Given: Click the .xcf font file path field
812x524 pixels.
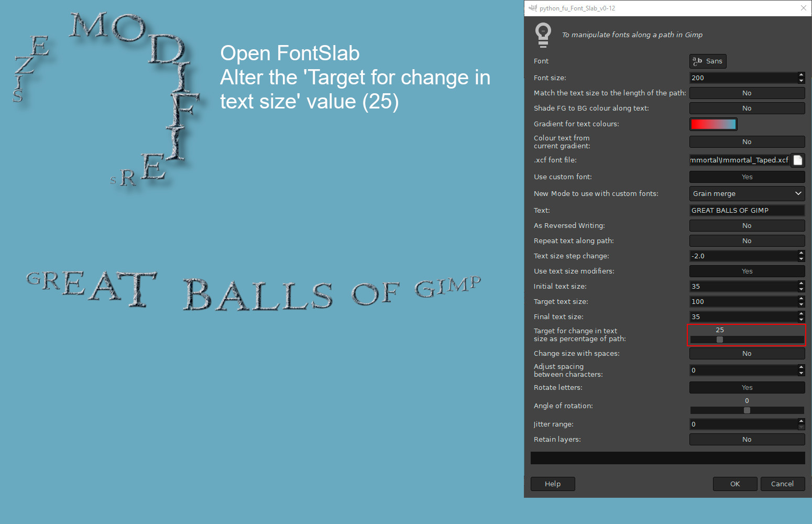Looking at the screenshot, I should [740, 160].
